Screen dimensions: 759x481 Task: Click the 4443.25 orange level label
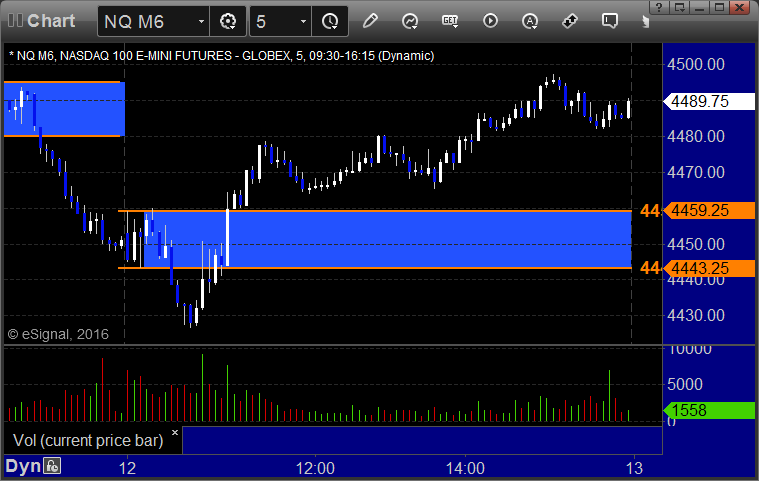point(709,268)
